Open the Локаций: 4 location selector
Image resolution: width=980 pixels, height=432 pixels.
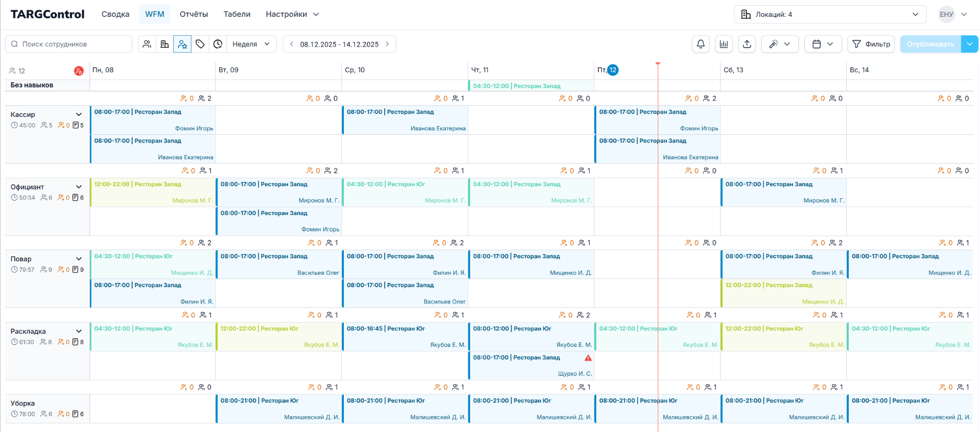click(829, 14)
